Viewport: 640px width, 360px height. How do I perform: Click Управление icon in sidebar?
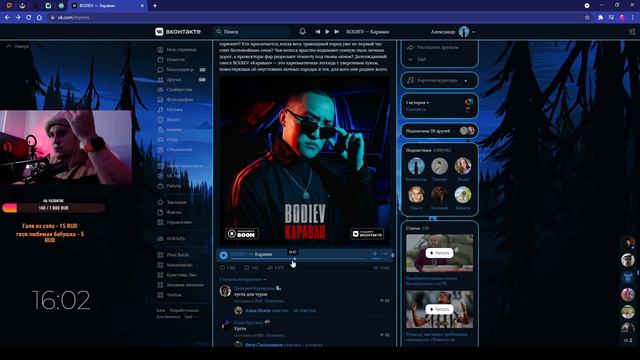point(160,222)
